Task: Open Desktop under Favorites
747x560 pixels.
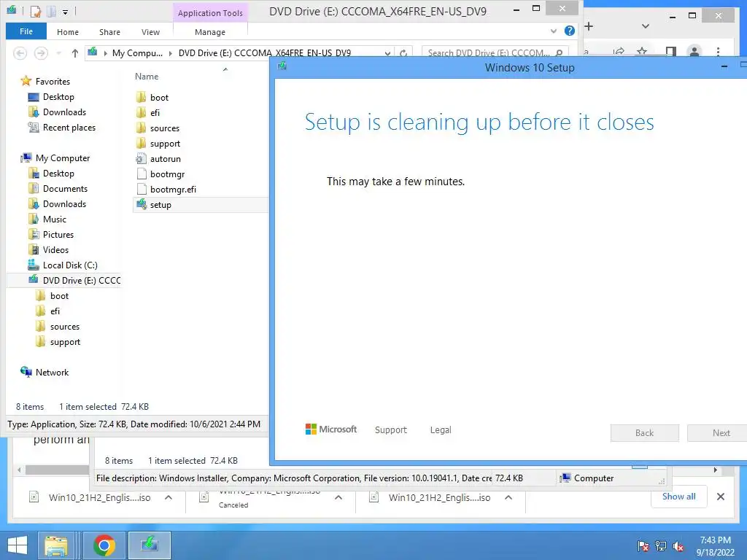Action: pyautogui.click(x=58, y=97)
